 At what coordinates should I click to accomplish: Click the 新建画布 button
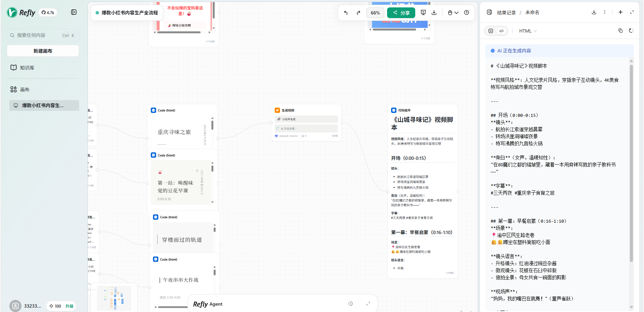43,51
